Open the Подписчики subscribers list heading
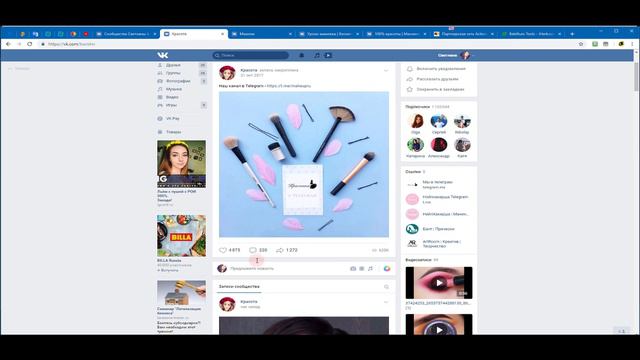Viewport: 640px width, 360px height. (418, 107)
